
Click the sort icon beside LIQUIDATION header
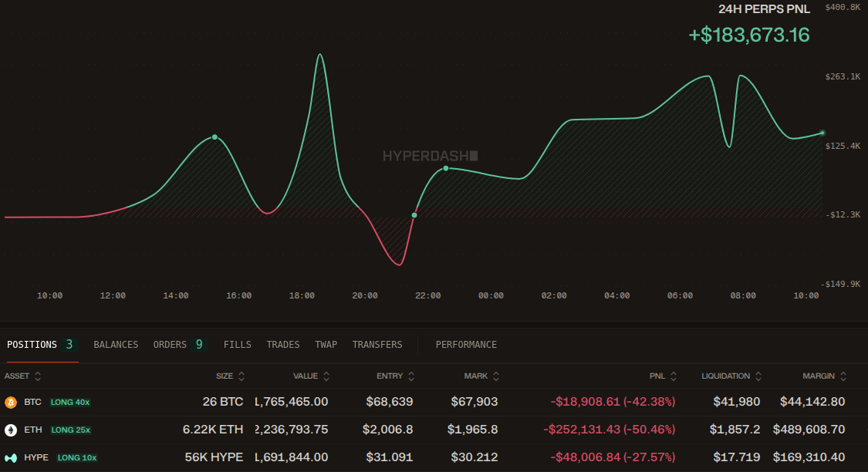[x=759, y=376]
